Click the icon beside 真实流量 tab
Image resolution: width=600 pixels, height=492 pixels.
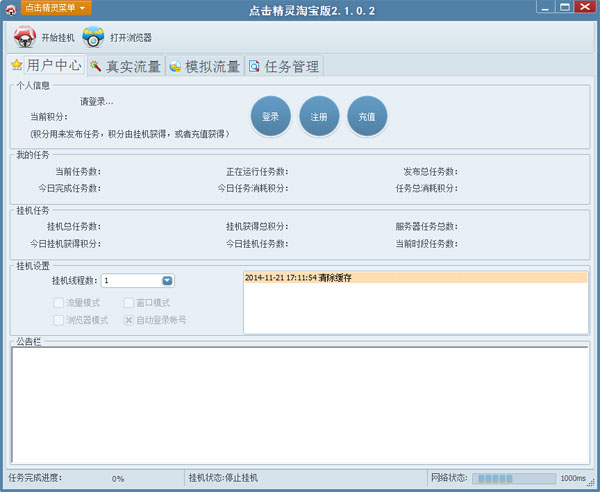(x=95, y=67)
